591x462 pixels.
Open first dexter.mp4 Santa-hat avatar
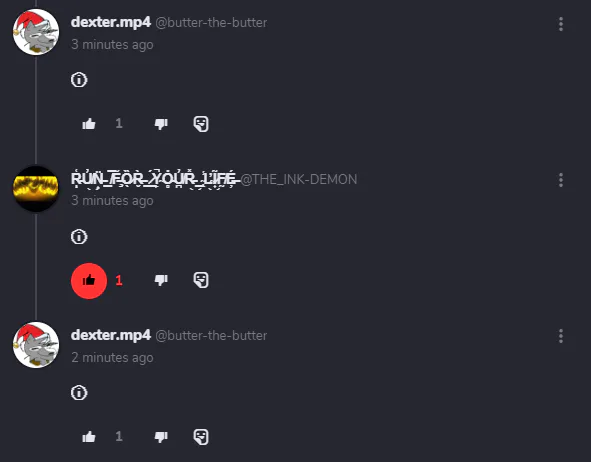tap(36, 32)
